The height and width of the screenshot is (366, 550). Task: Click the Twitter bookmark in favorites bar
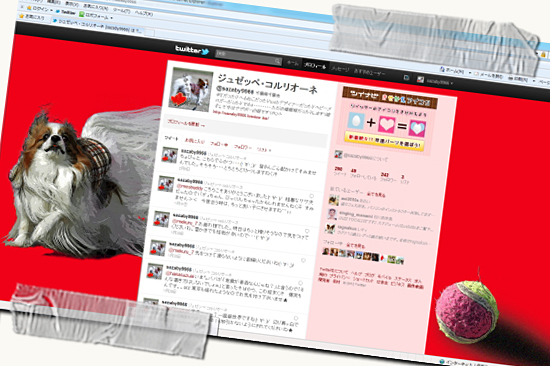(66, 12)
